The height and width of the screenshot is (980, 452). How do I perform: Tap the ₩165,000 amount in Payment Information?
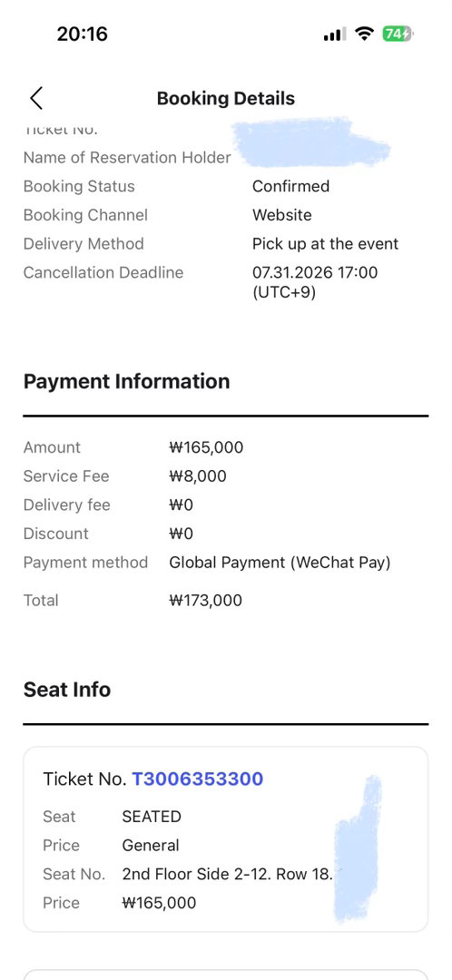click(206, 447)
